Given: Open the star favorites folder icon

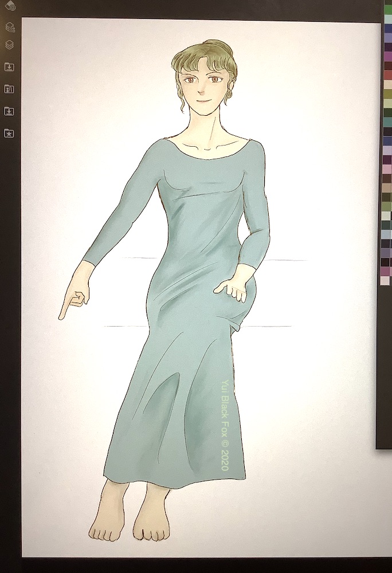Looking at the screenshot, I should tap(9, 133).
